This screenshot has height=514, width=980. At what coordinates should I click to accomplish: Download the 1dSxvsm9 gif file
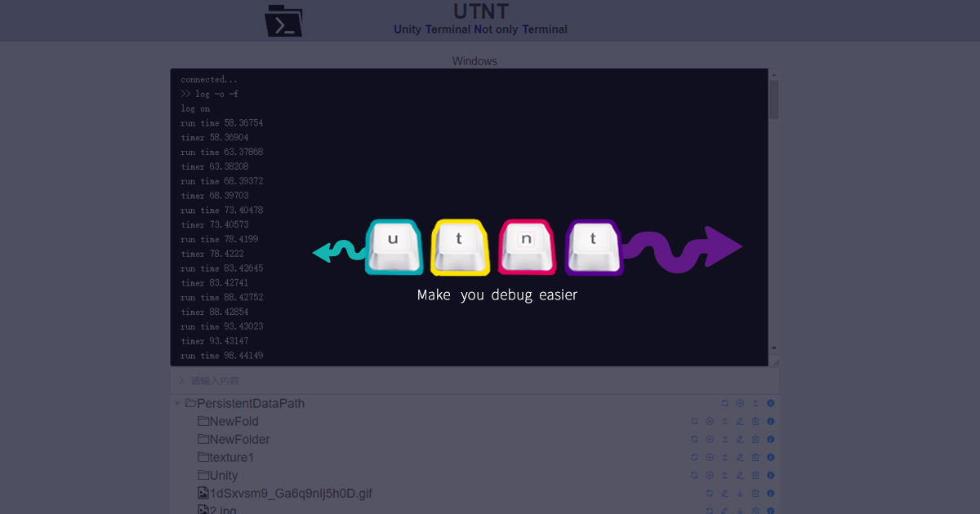coord(740,493)
